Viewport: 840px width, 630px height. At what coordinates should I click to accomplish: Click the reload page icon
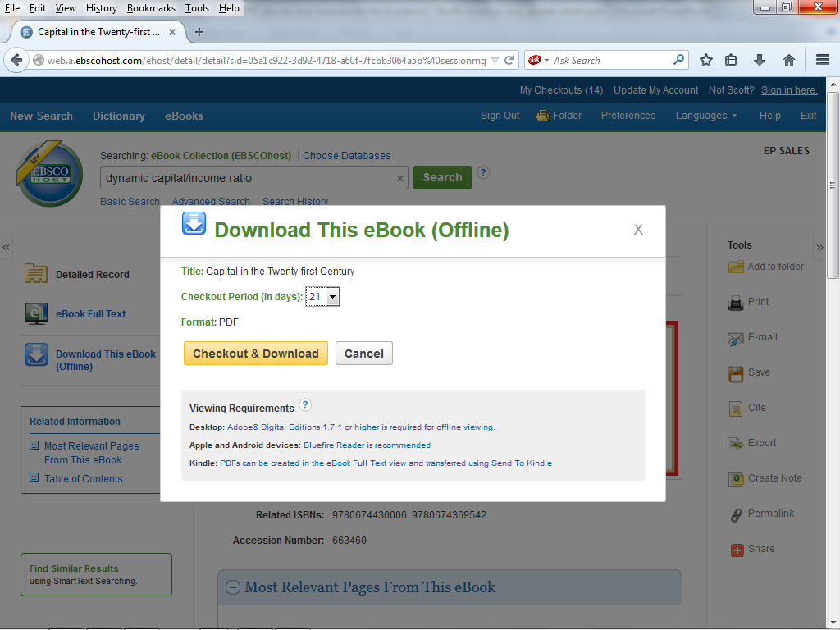509,60
